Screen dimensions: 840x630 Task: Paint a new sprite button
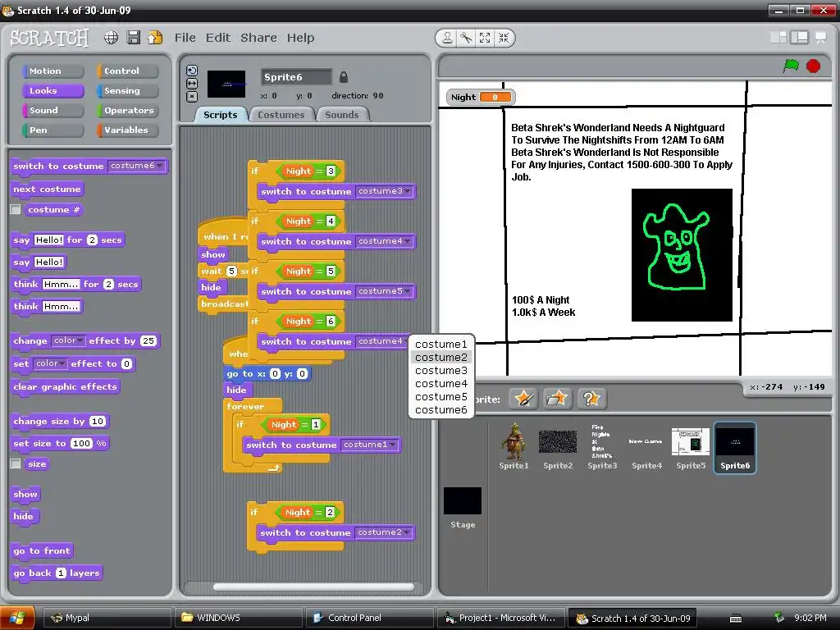[523, 399]
